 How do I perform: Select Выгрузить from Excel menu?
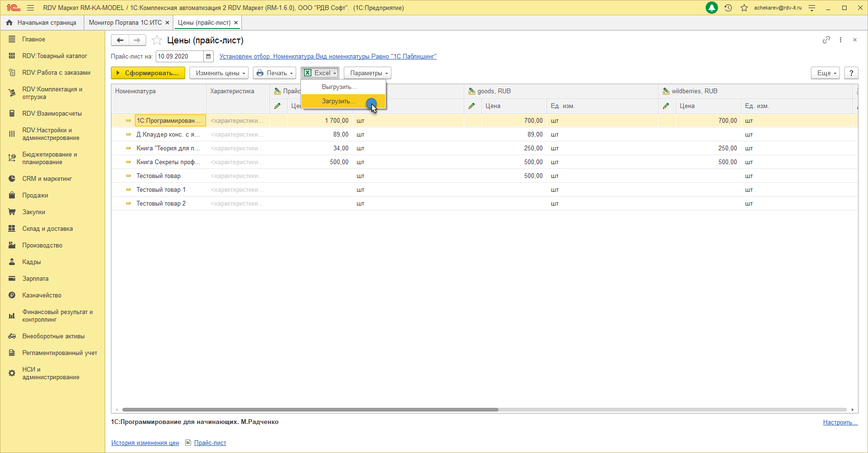point(339,87)
